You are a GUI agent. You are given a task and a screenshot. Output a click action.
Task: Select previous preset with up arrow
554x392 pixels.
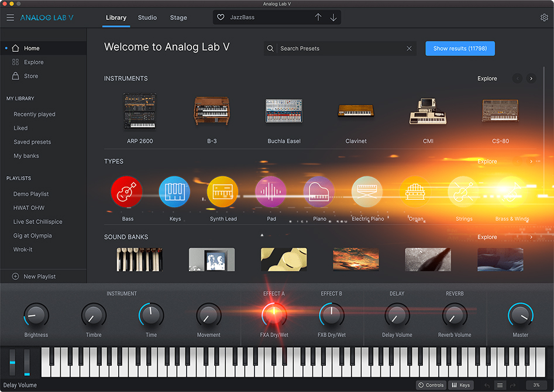point(318,18)
